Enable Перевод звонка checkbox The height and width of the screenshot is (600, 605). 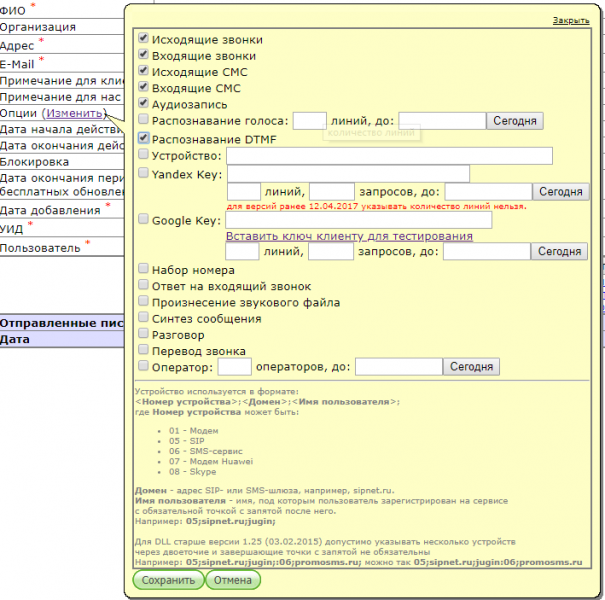click(143, 349)
